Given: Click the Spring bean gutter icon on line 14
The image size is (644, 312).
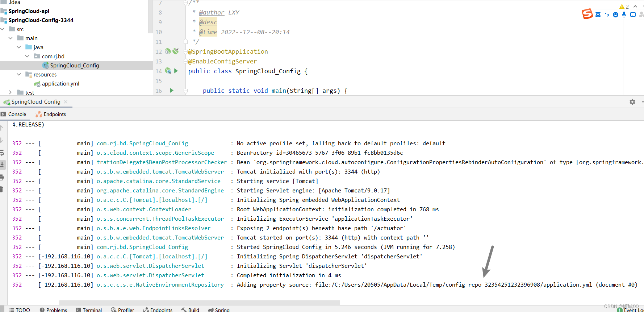Looking at the screenshot, I should (x=168, y=71).
